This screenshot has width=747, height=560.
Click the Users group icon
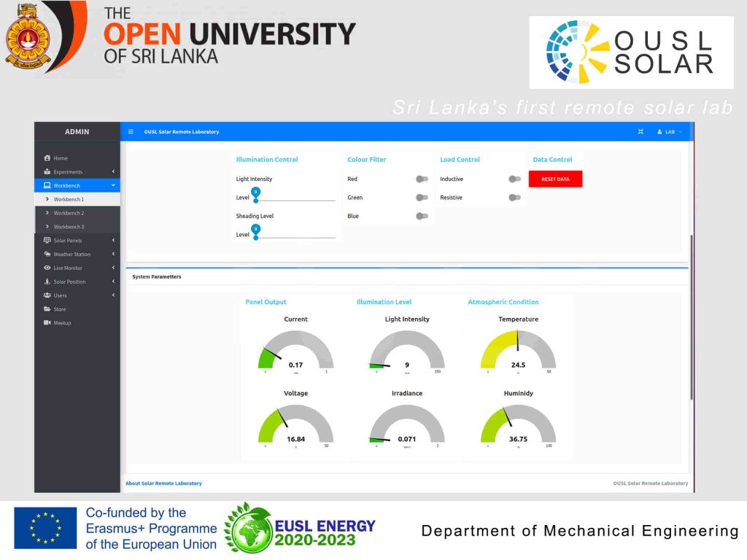coord(47,295)
